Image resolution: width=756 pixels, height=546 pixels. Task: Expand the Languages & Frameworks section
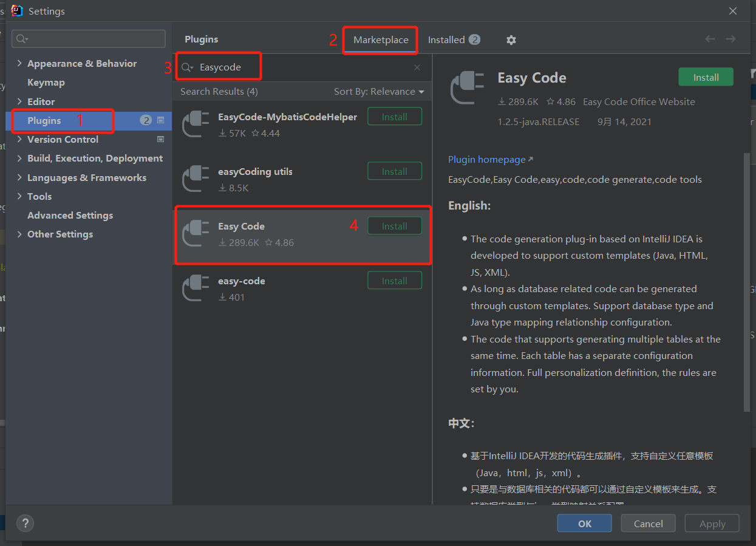click(20, 177)
